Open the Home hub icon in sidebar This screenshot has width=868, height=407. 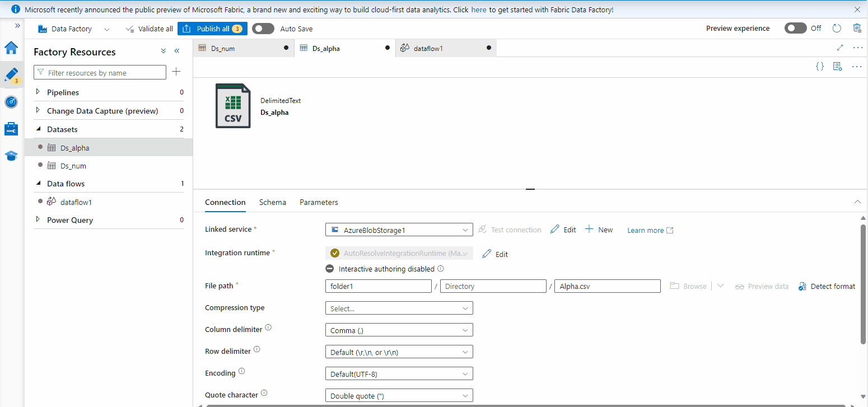(x=11, y=48)
